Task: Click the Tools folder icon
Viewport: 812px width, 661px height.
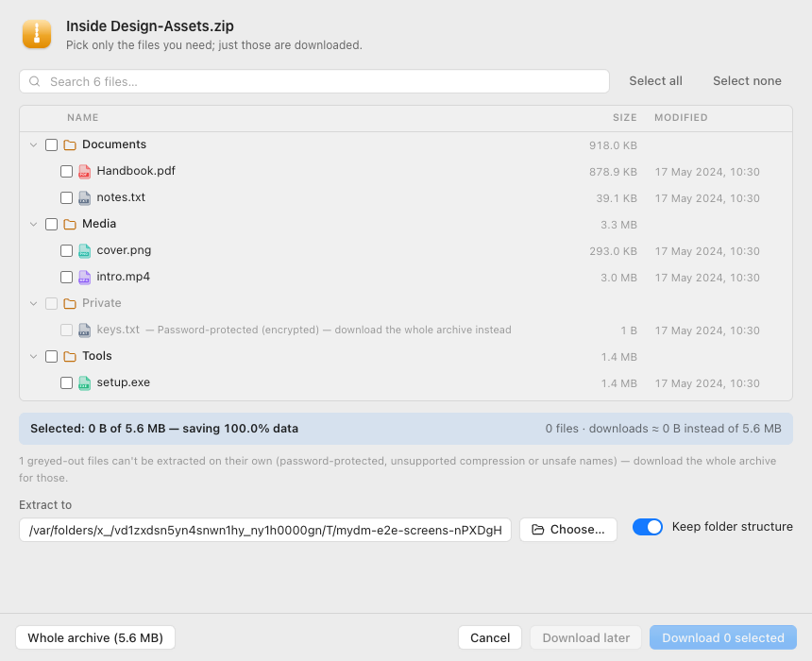Action: tap(70, 356)
